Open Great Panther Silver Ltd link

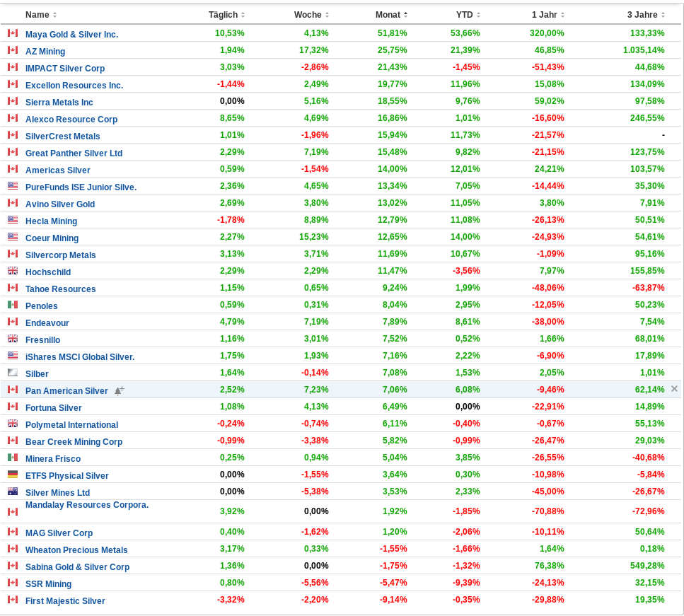click(74, 153)
